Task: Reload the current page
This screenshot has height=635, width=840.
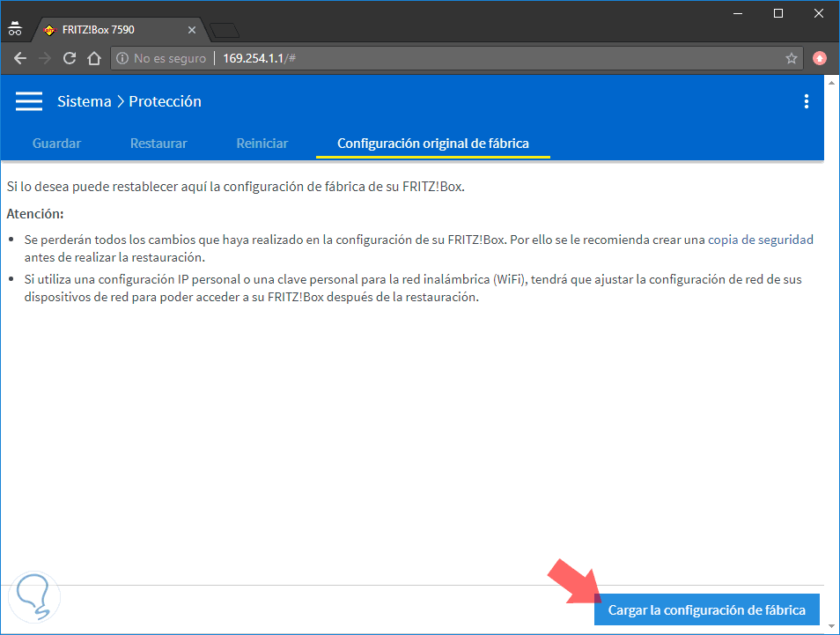Action: 70,58
